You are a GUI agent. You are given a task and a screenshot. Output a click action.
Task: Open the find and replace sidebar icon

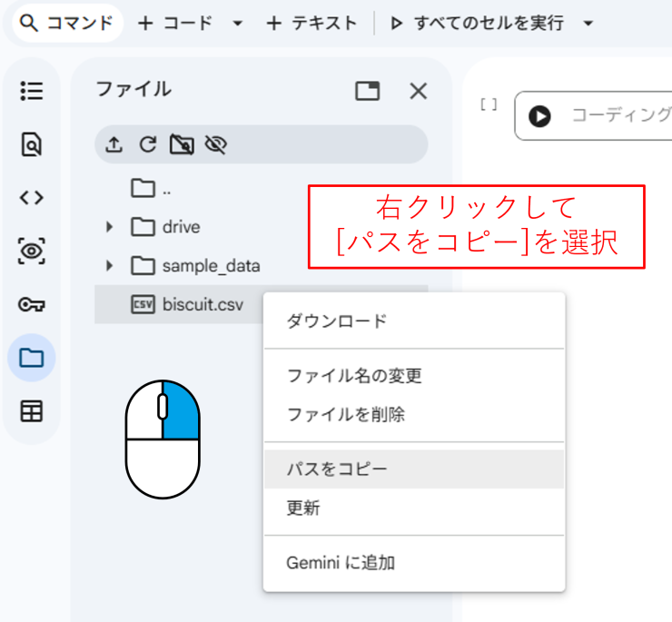[x=32, y=144]
